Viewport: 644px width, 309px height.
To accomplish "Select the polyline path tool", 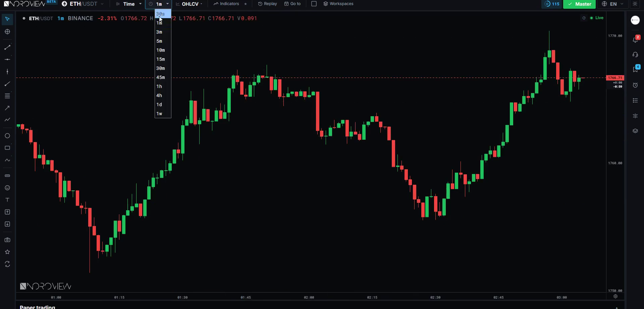I will 7,120.
